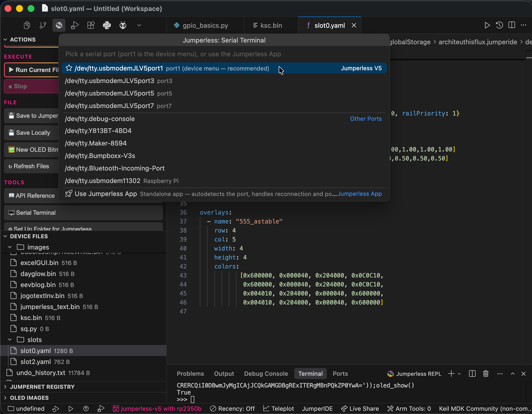Open Run and Debug view icon

75,25
